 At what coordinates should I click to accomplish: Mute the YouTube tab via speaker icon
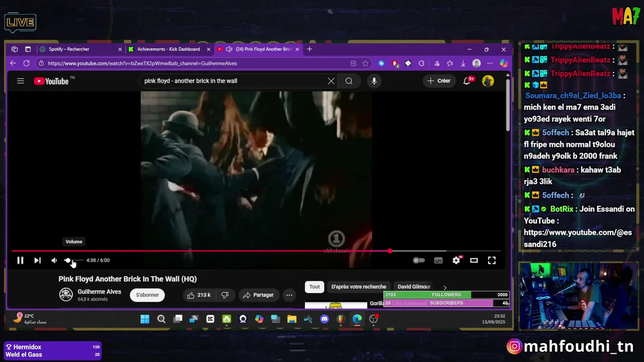click(x=229, y=49)
